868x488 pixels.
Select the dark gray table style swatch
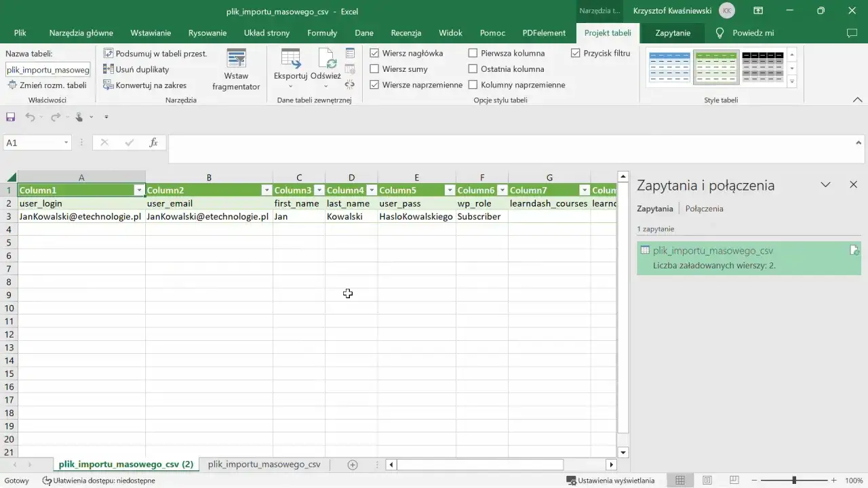[762, 67]
